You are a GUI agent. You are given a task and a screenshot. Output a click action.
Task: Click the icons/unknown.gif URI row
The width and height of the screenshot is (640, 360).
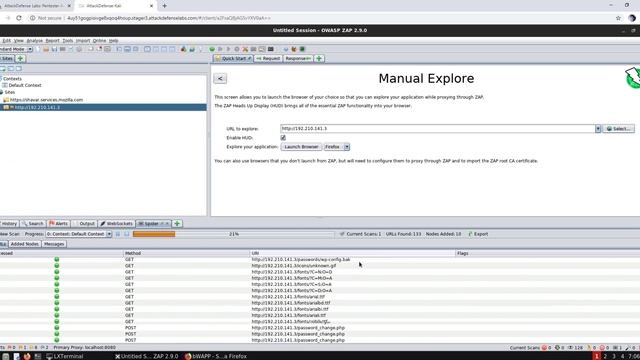(294, 266)
